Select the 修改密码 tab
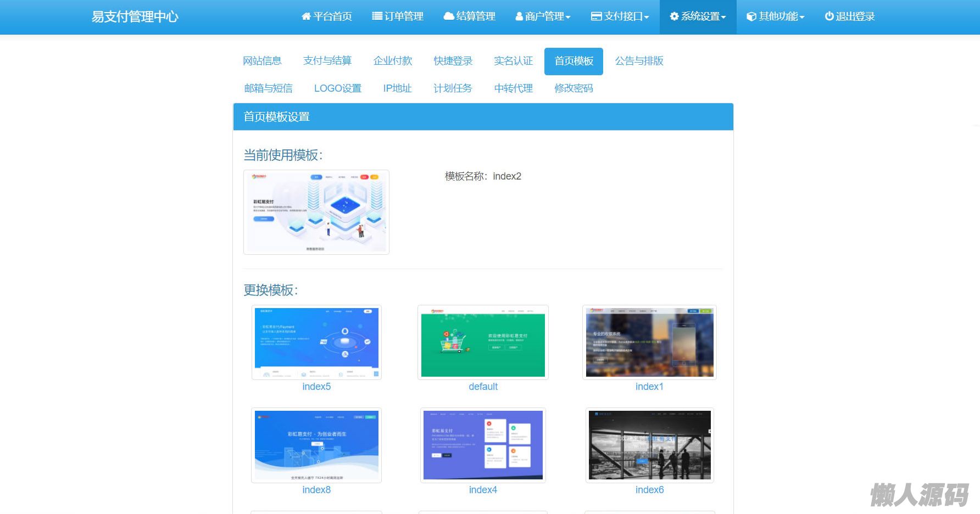This screenshot has width=980, height=514. coord(573,88)
